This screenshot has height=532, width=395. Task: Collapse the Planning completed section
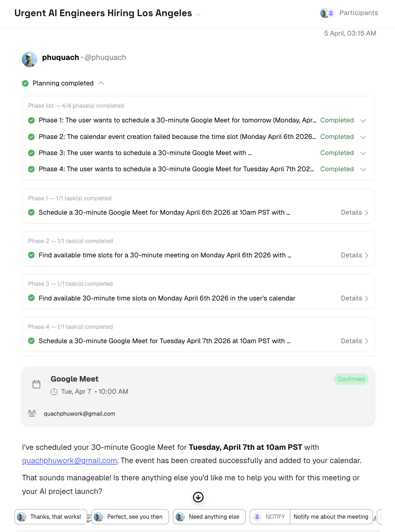coord(101,83)
